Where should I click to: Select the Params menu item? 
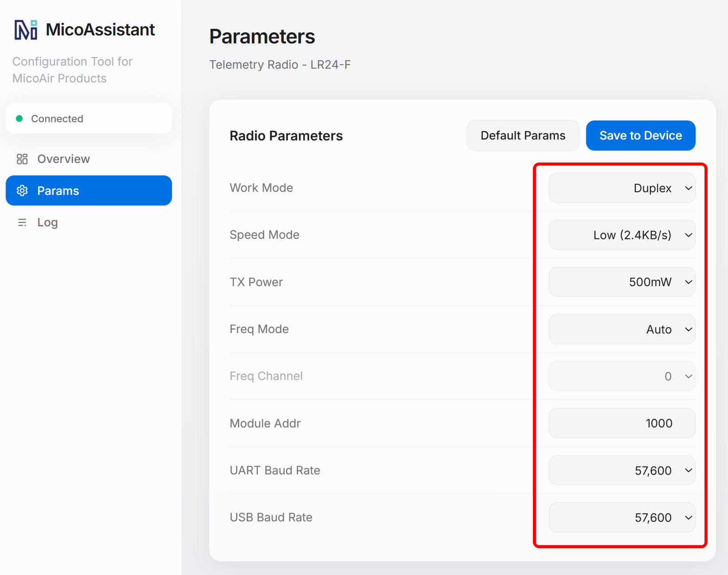(89, 190)
